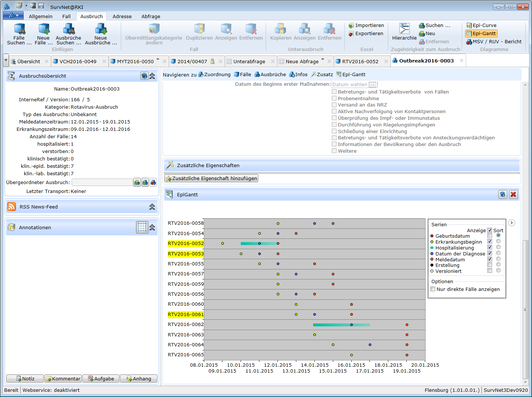Screen dimensions: 532x397
Task: Select Fälle Suchen in the ribbon
Action: coord(18,34)
